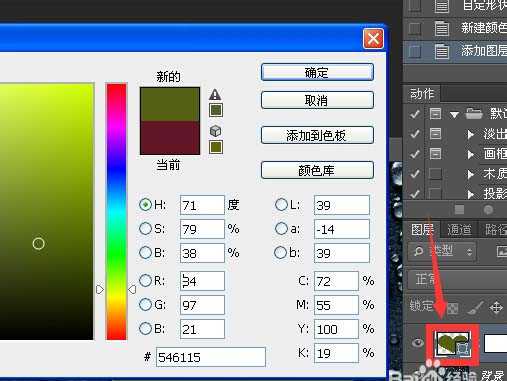
Task: Toggle dialog box icon for the 淡出 action
Action: pos(435,134)
